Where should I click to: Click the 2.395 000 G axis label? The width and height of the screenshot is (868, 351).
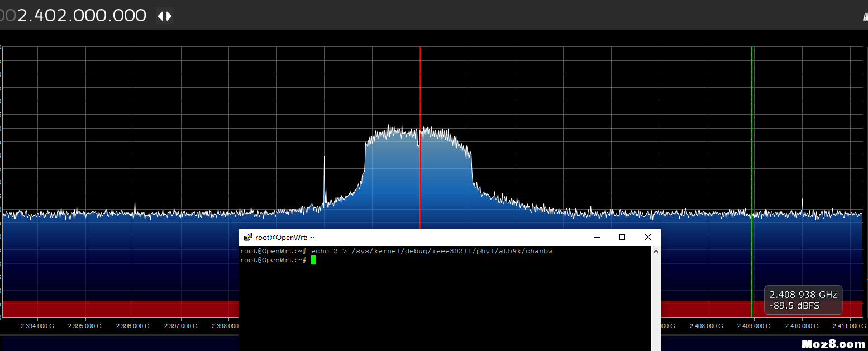pyautogui.click(x=85, y=326)
